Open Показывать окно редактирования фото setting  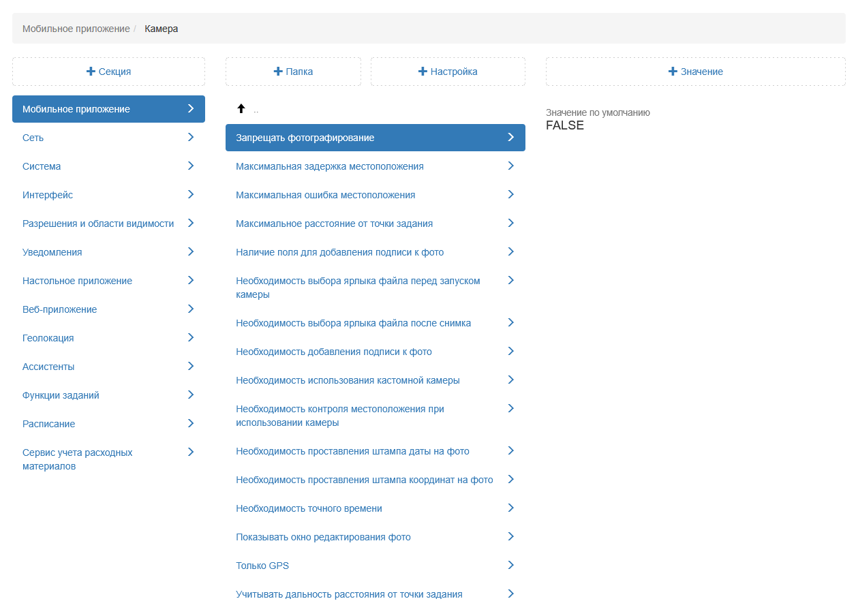(x=323, y=537)
